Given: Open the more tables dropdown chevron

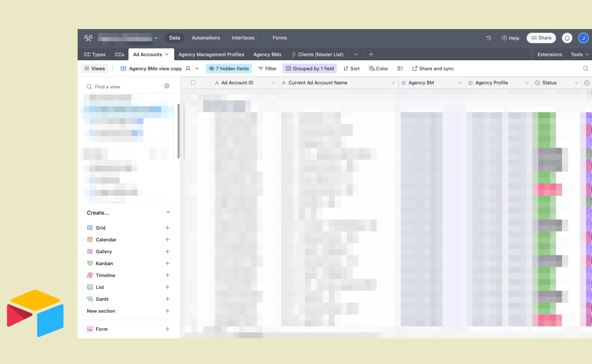Looking at the screenshot, I should 355,55.
